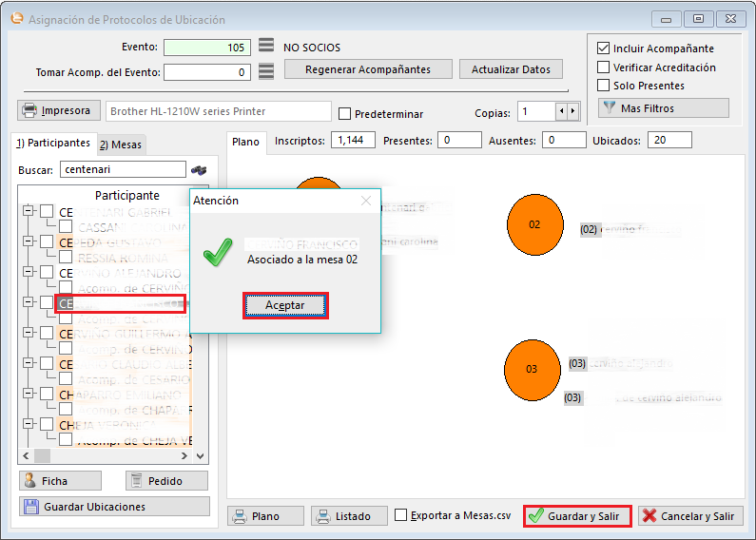Enable Verificar Acreditación checkbox
756x540 pixels.
pos(603,67)
